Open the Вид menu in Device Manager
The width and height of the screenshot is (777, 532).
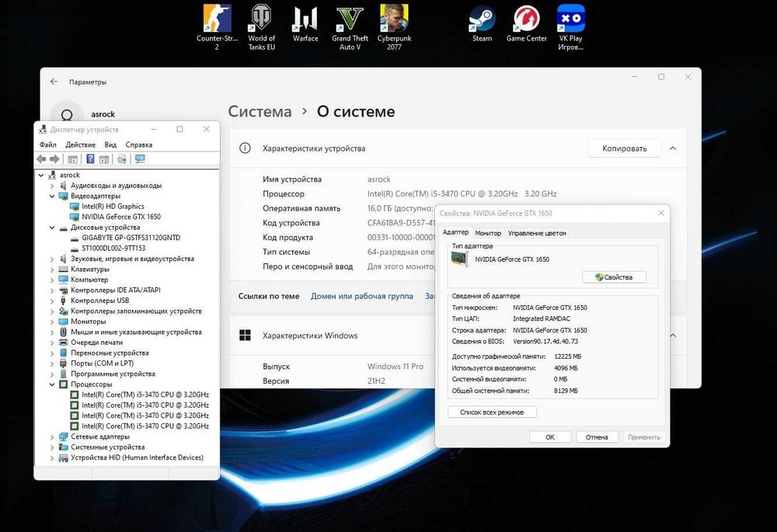[110, 144]
